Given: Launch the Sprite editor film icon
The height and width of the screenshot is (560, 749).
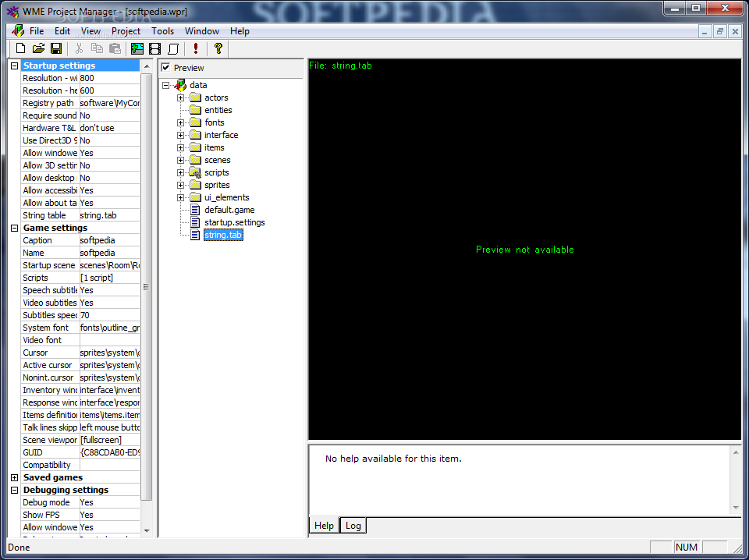Looking at the screenshot, I should click(x=154, y=48).
